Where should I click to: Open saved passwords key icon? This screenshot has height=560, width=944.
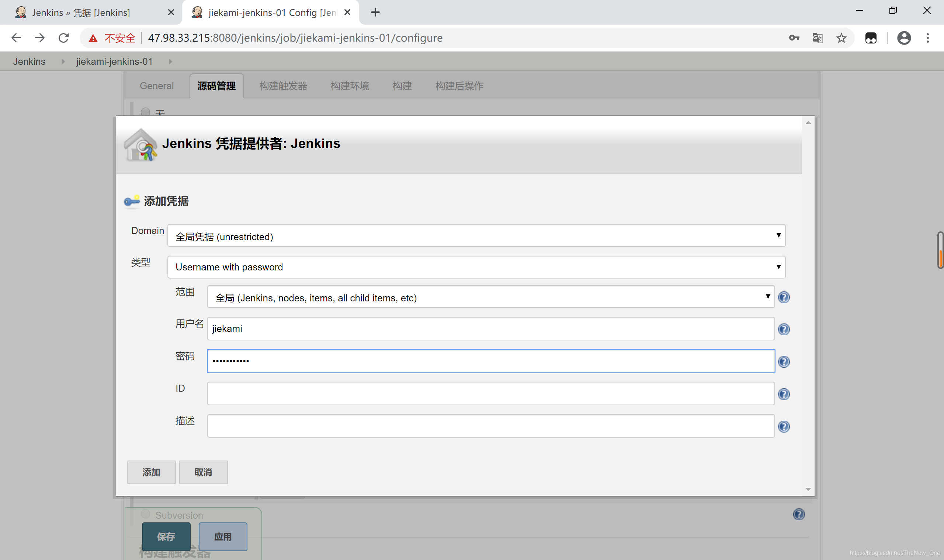(794, 38)
